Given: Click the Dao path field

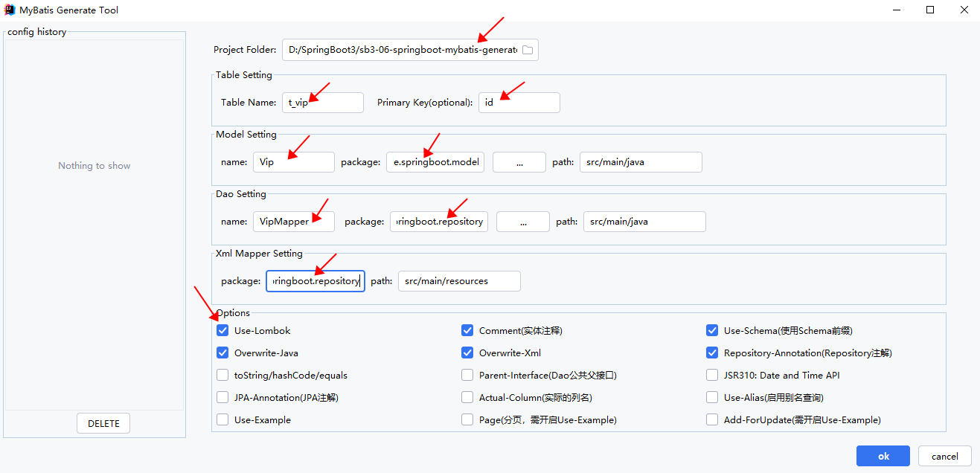Looking at the screenshot, I should [x=644, y=222].
